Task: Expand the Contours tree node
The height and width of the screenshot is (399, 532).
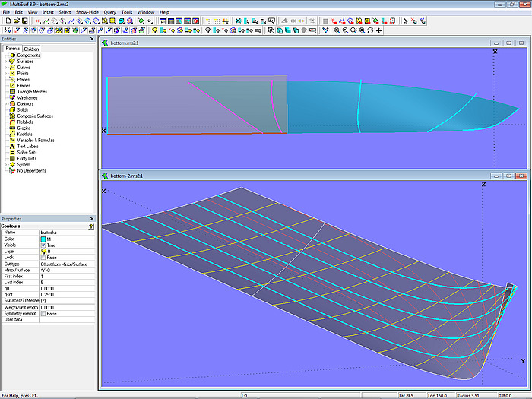Action: coord(5,104)
